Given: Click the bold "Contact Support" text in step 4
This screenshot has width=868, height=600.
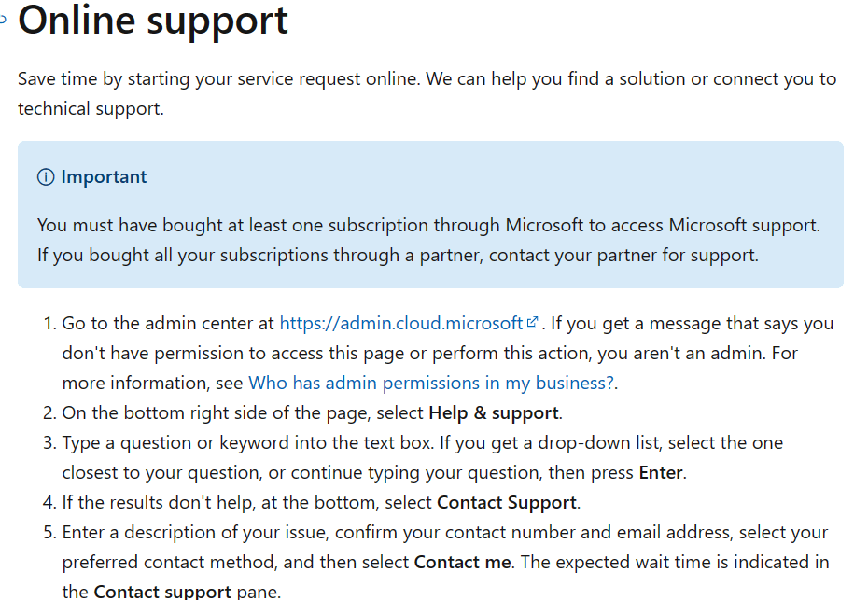Looking at the screenshot, I should click(506, 502).
